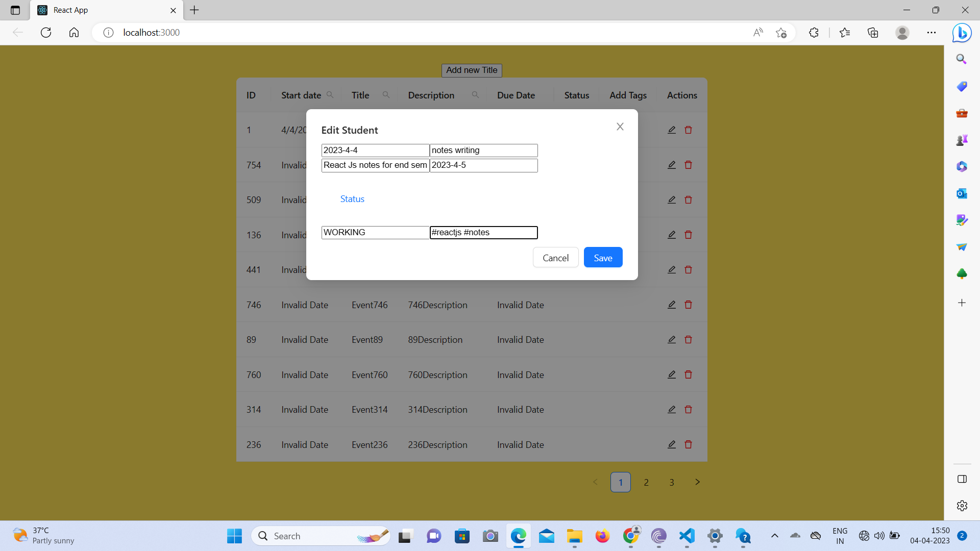
Task: Open the Edge sidebar settings gear
Action: (x=962, y=506)
